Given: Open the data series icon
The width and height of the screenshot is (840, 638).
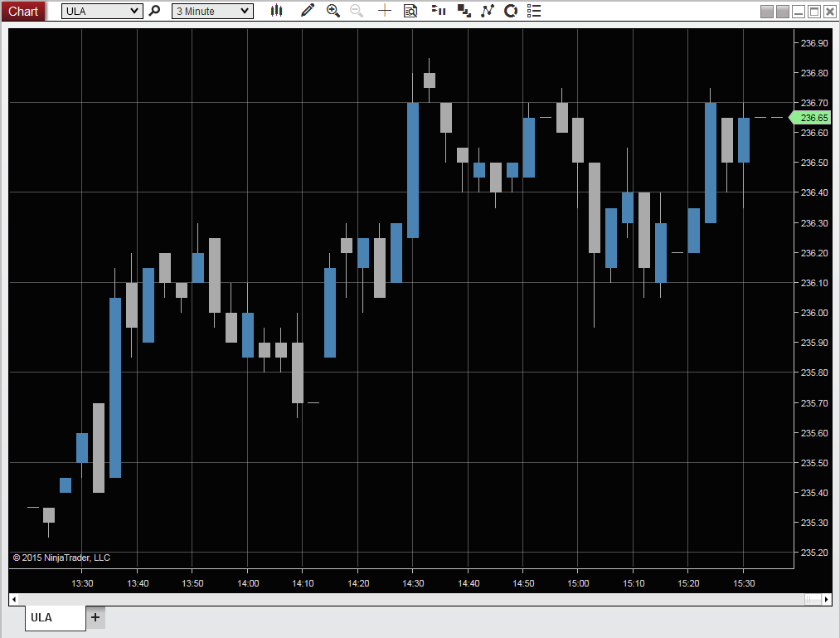Looking at the screenshot, I should (464, 11).
